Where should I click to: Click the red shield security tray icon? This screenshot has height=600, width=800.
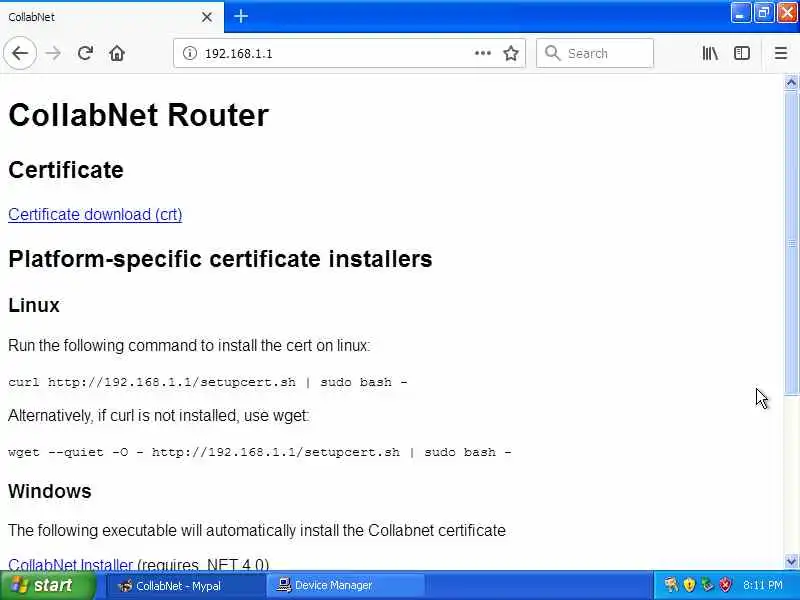(725, 585)
